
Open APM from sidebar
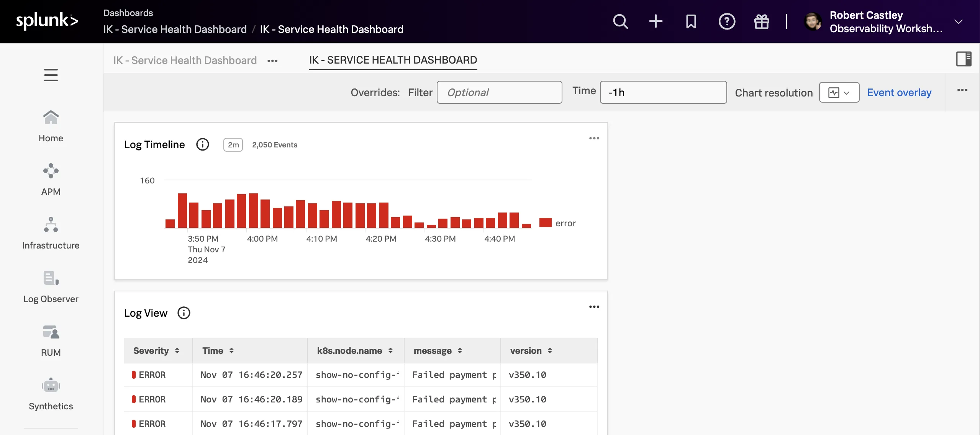pos(51,180)
